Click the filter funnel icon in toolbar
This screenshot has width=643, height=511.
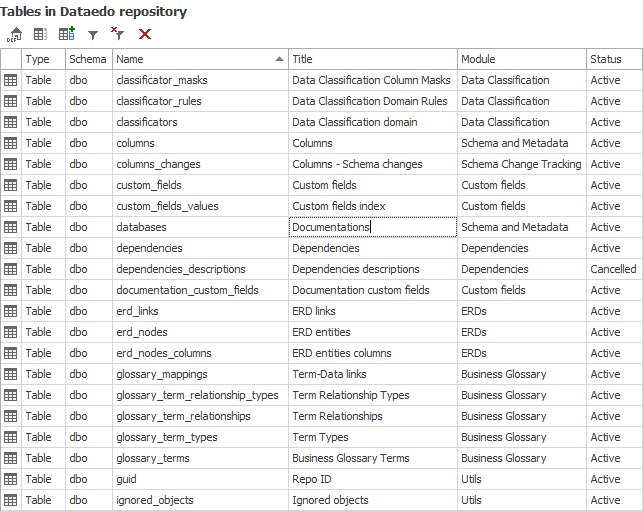click(x=93, y=34)
